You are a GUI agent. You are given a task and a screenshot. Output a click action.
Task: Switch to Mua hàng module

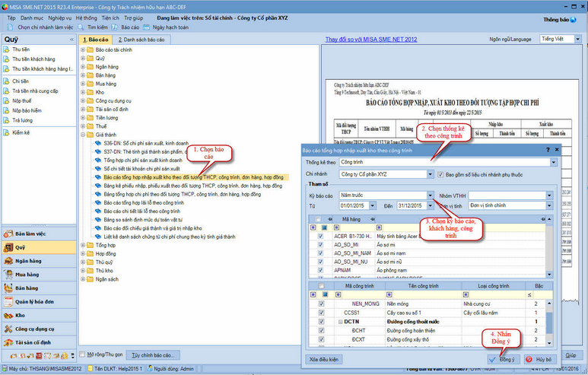pos(39,275)
